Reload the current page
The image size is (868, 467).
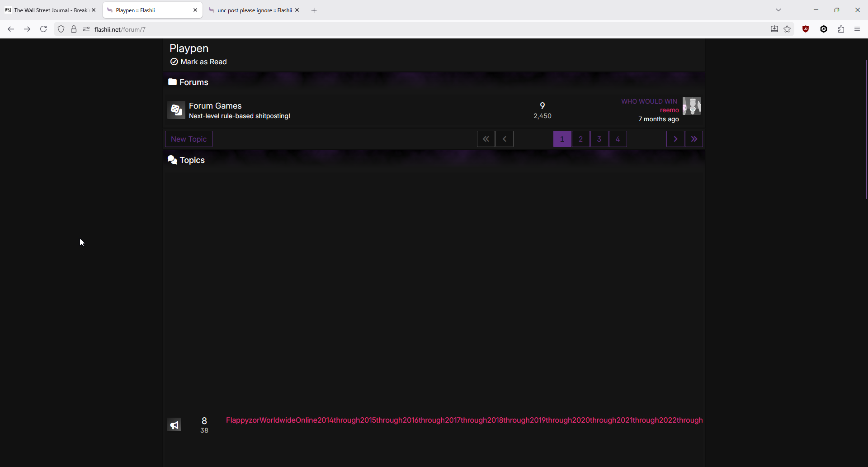(x=43, y=29)
